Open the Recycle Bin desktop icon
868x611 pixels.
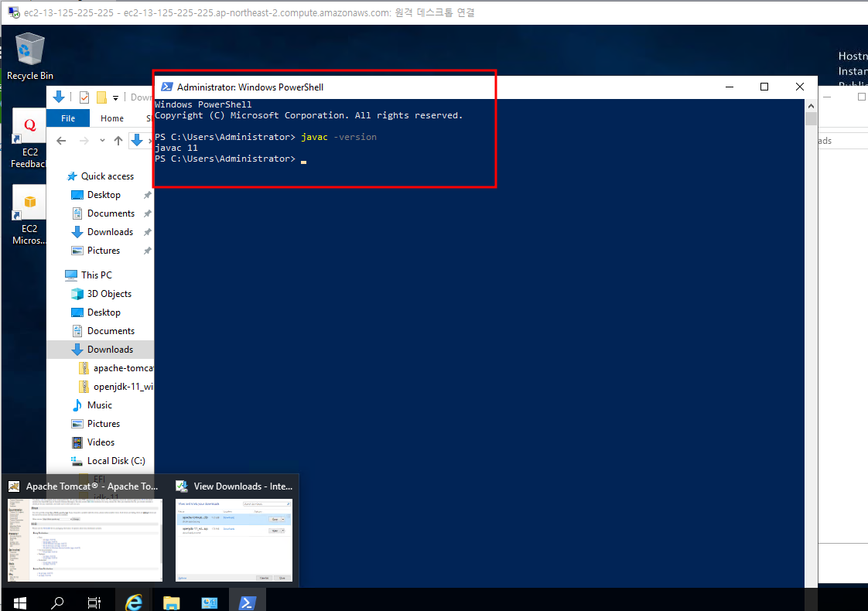pyautogui.click(x=29, y=56)
